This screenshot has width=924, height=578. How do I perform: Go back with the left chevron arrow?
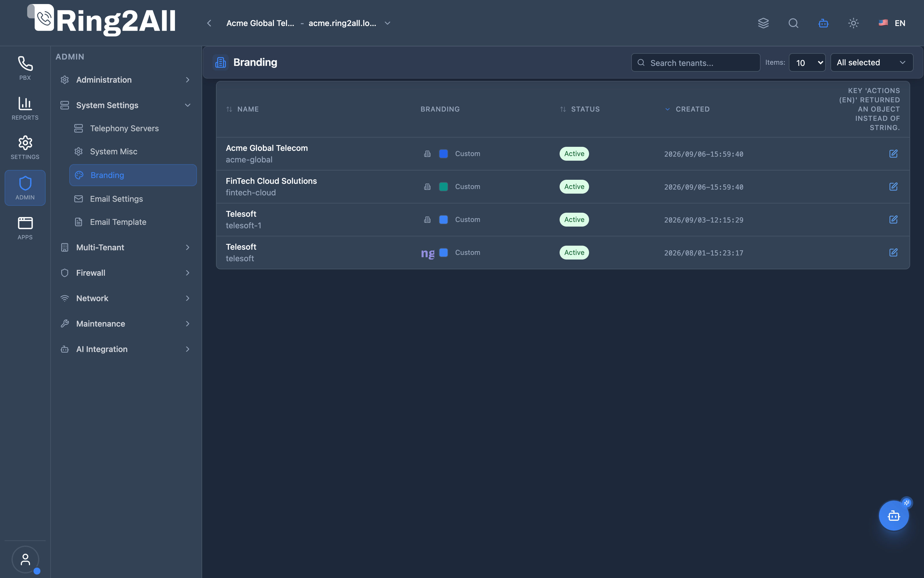(209, 23)
